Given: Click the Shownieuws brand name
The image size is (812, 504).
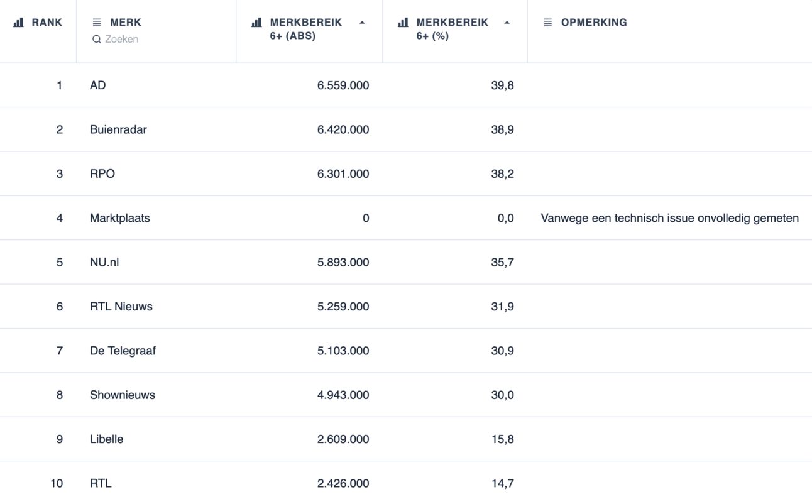Looking at the screenshot, I should coord(123,395).
